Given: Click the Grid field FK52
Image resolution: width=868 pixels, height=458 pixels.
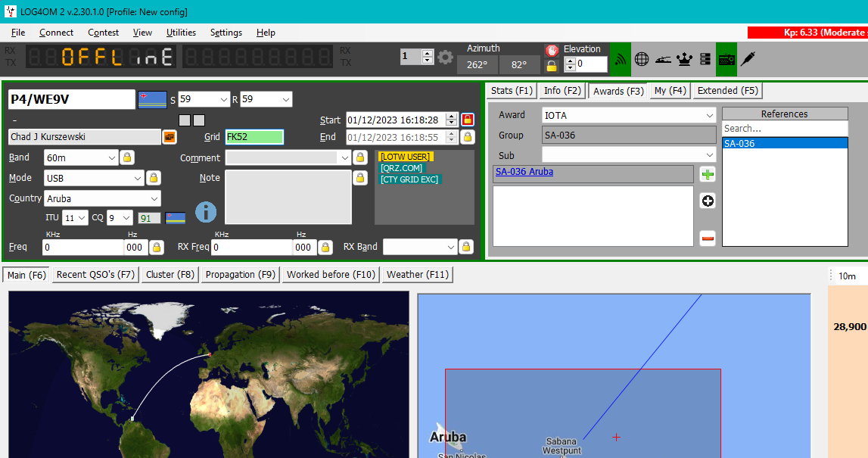Looking at the screenshot, I should pos(254,137).
